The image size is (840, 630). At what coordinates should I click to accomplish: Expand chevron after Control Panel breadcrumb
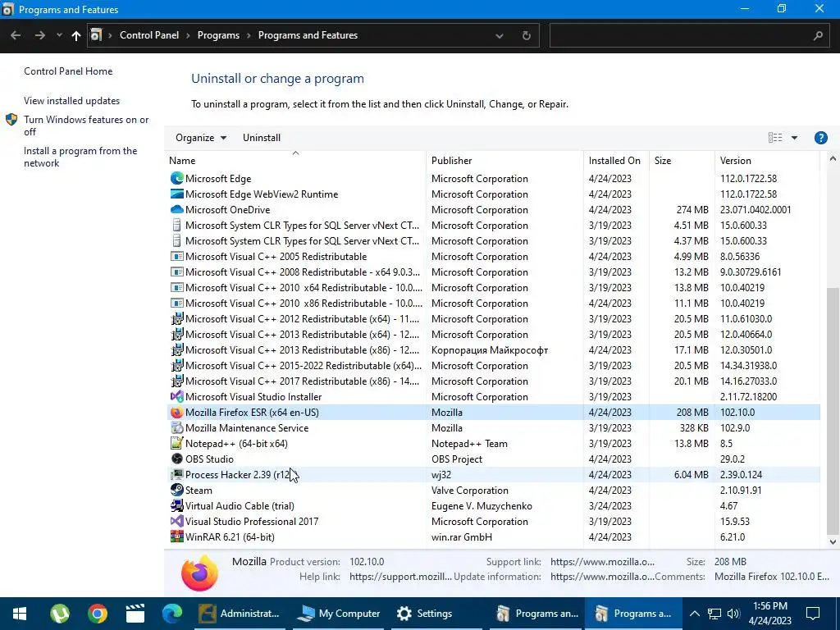[188, 35]
